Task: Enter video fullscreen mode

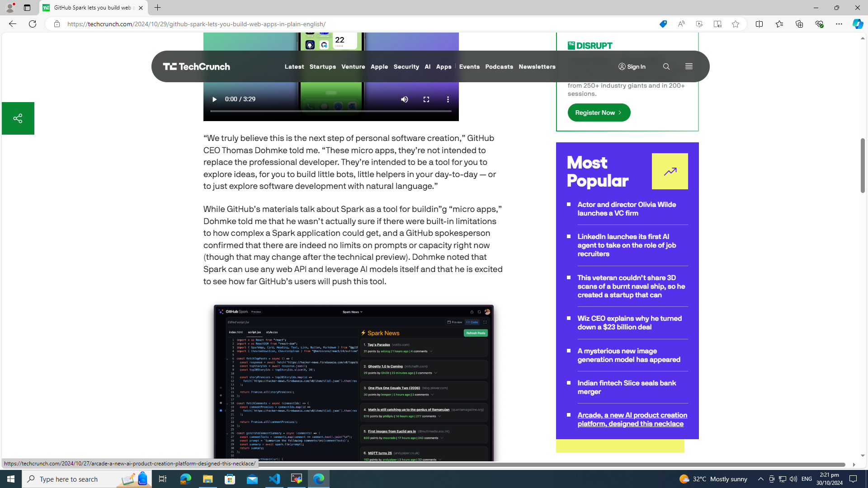Action: point(426,99)
